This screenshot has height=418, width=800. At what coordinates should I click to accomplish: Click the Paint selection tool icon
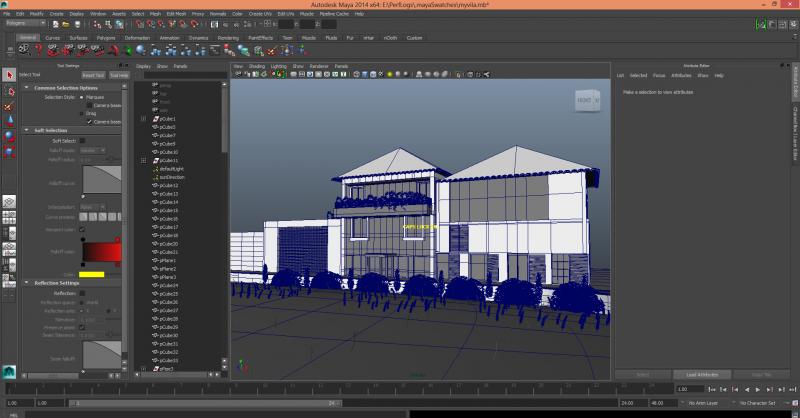[9, 106]
